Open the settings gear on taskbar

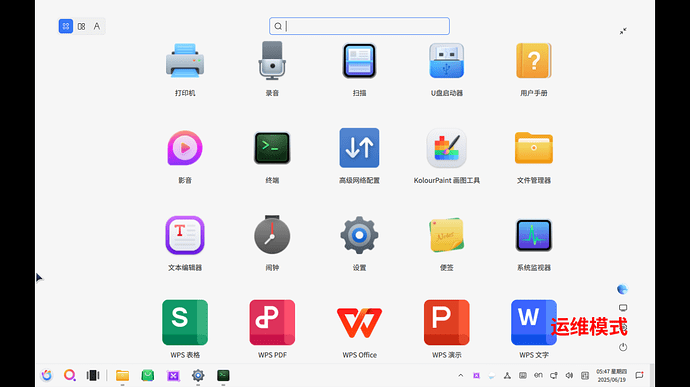coord(198,375)
